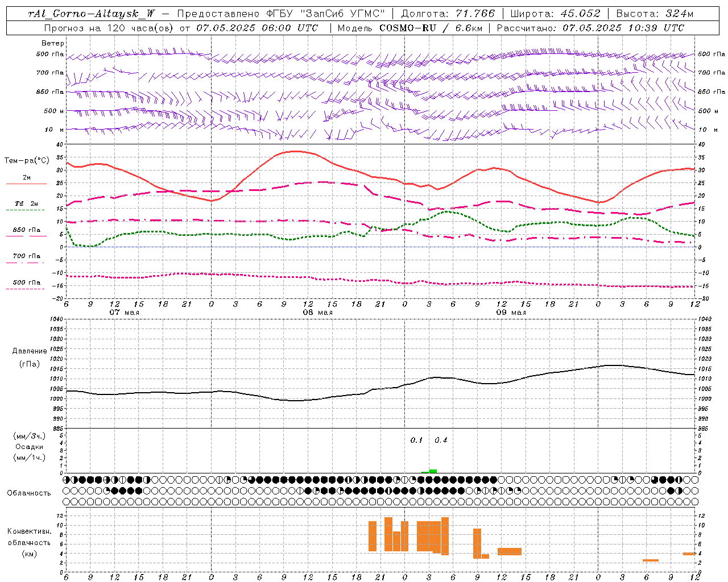The image size is (728, 582).
Task: Click the (мм/1ч.) precipitation unit label
Action: click(30, 458)
